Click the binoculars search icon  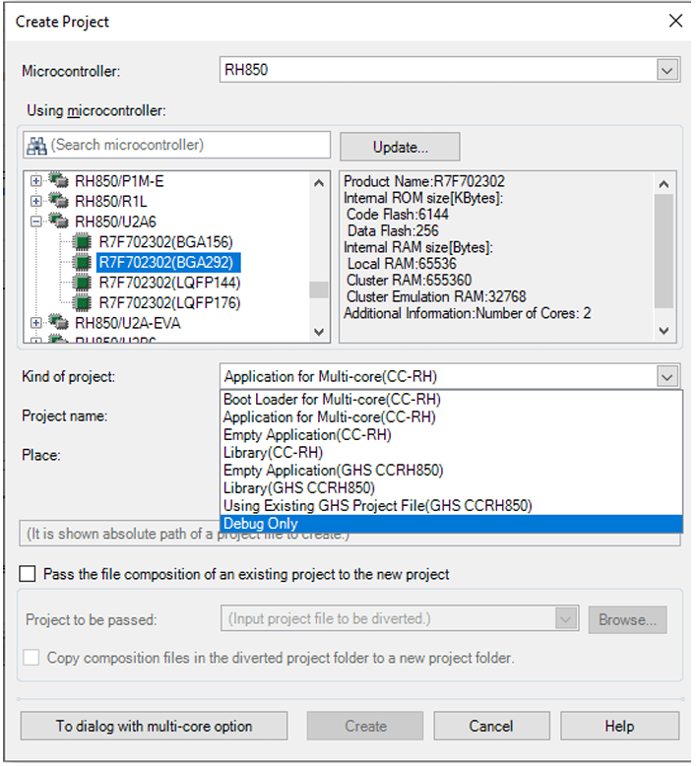point(37,145)
